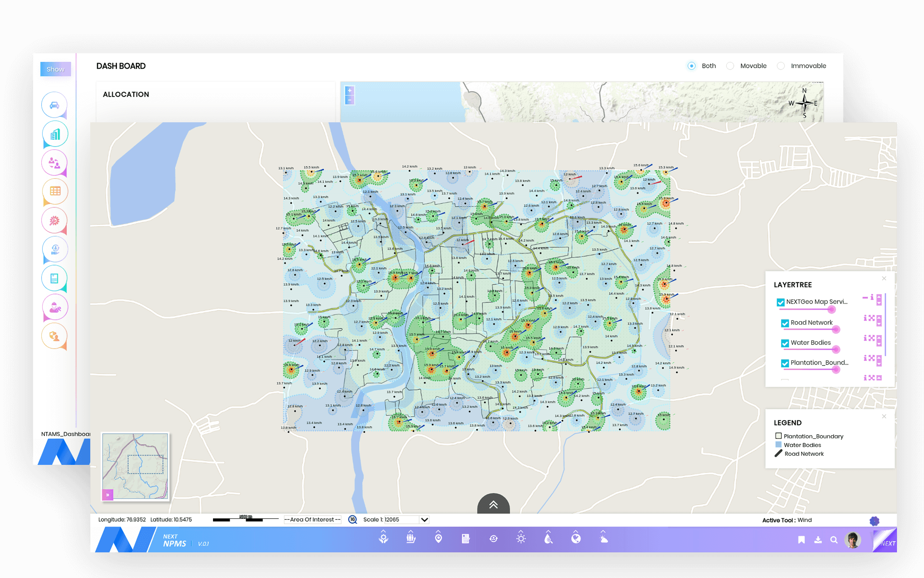Toggle the Water Bodies layer checkbox

click(785, 343)
